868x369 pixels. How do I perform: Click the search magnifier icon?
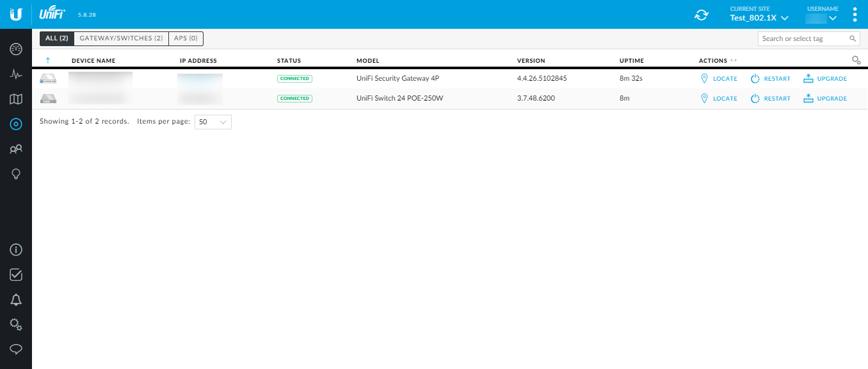coord(853,38)
